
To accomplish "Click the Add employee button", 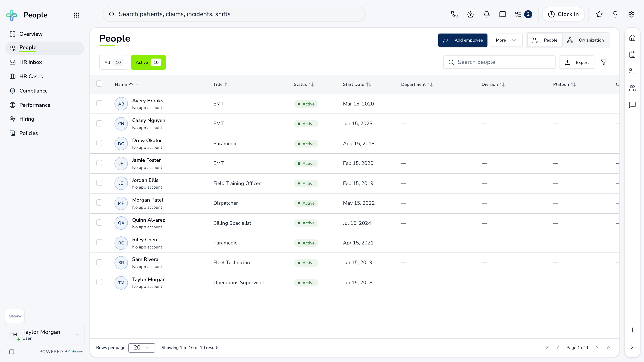I will (x=463, y=40).
